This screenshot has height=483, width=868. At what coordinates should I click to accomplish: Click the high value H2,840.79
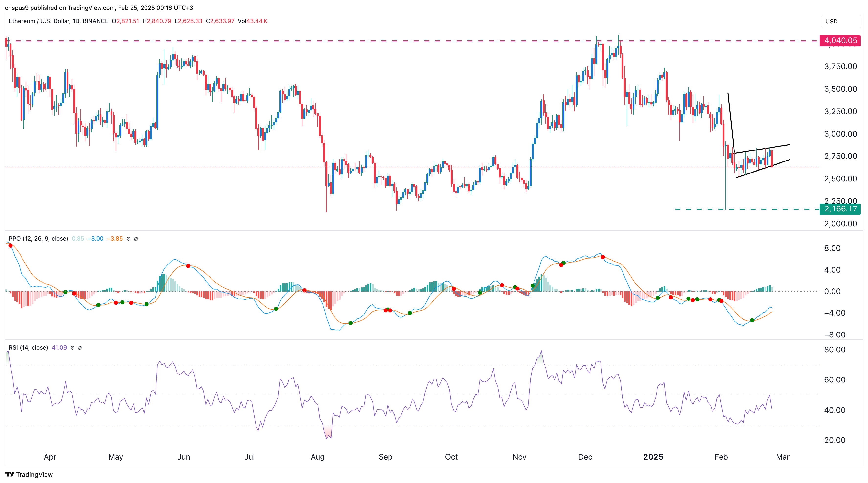pyautogui.click(x=157, y=21)
